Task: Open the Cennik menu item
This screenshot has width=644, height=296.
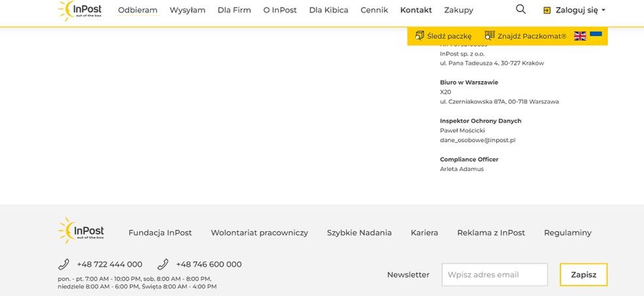Action: click(x=374, y=10)
